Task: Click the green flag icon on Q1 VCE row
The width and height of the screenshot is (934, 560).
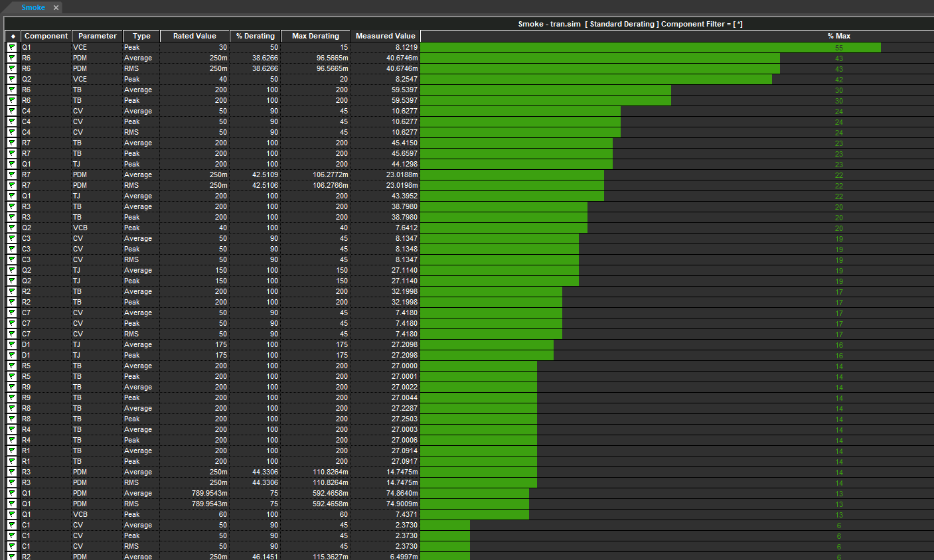Action: click(12, 47)
